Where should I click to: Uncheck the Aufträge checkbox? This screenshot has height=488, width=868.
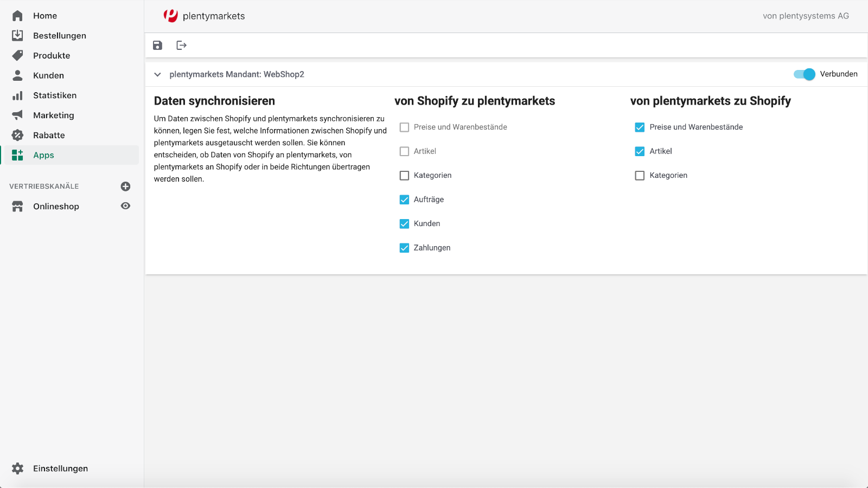pyautogui.click(x=404, y=200)
